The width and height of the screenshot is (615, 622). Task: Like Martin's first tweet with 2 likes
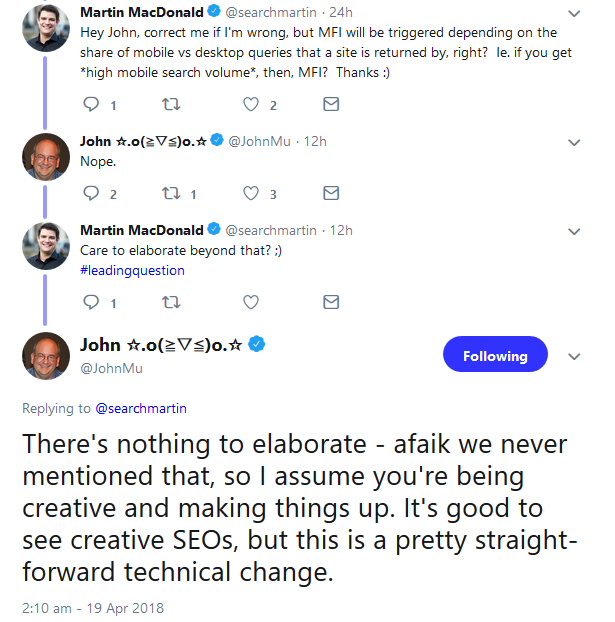coord(250,104)
